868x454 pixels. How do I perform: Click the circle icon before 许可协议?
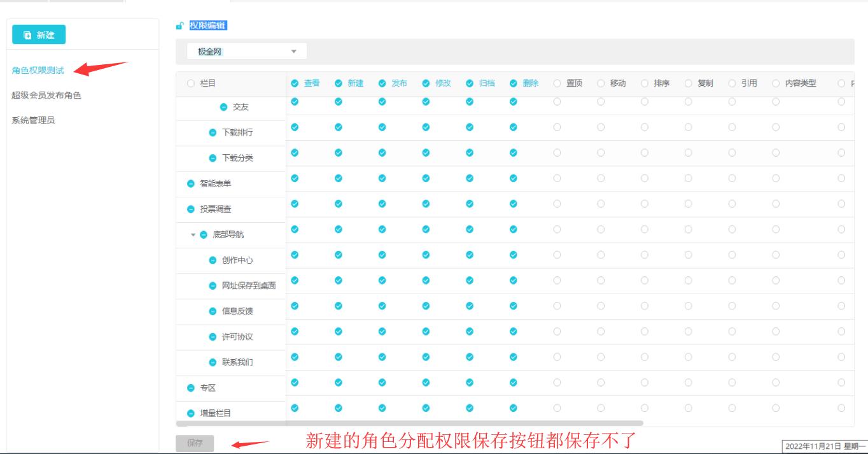[213, 337]
